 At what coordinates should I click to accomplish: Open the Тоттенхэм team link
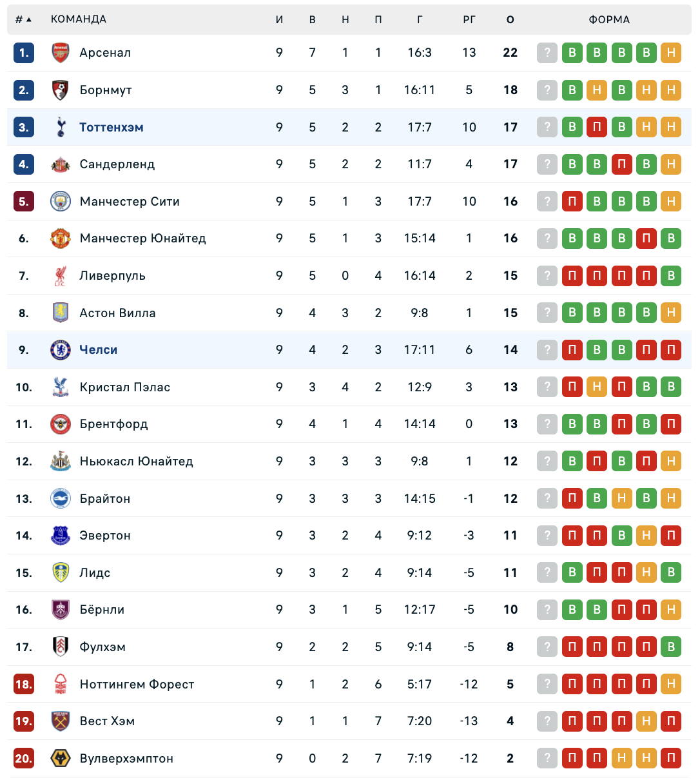[x=112, y=128]
